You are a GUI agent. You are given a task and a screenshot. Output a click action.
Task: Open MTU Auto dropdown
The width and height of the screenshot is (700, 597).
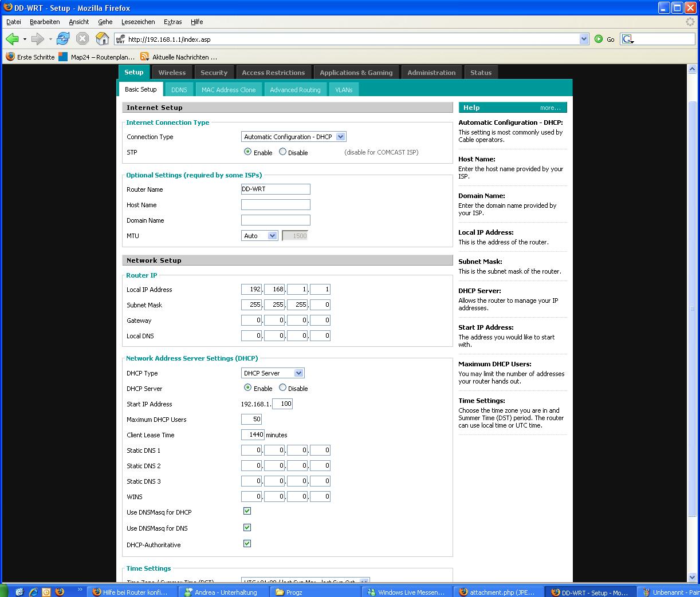259,236
